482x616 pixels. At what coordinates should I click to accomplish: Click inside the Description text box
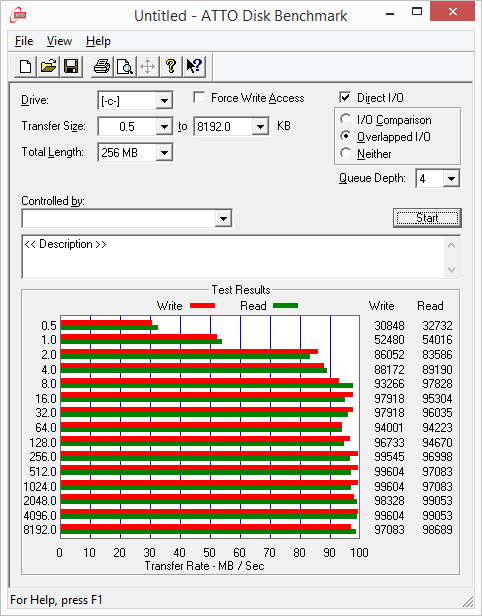(x=233, y=257)
